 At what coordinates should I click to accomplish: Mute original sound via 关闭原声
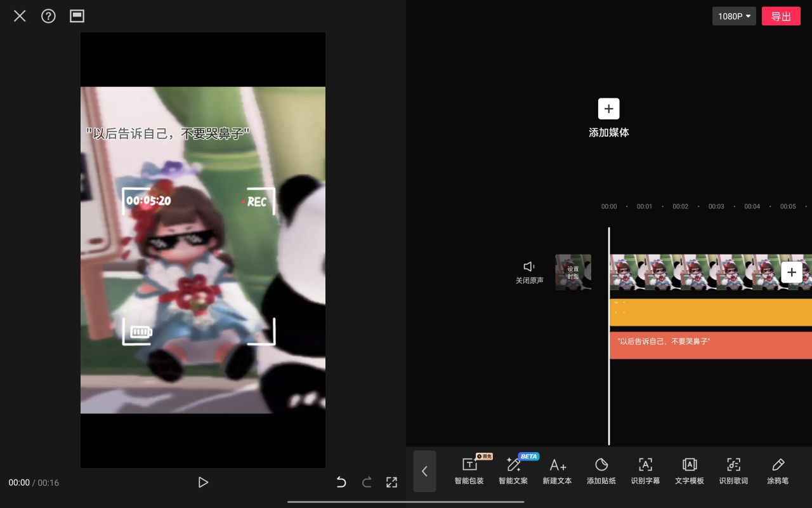click(529, 272)
